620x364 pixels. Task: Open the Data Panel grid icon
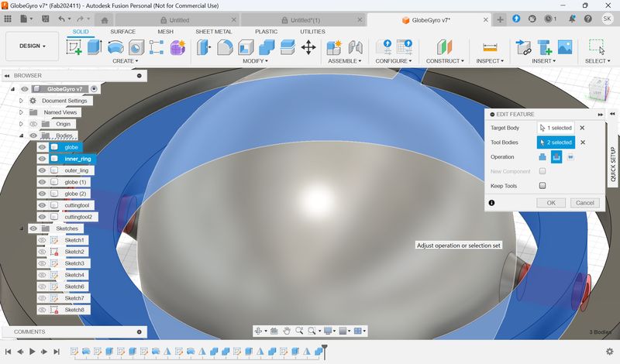click(8, 19)
